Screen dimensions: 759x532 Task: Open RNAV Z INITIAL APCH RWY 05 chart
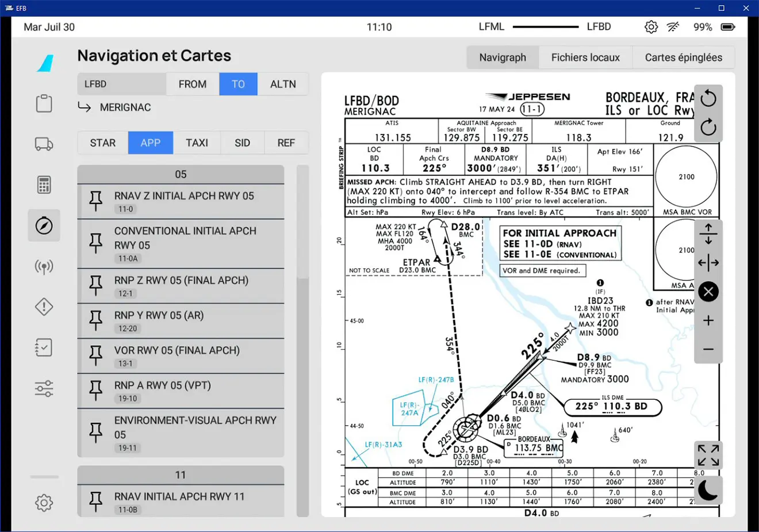click(x=181, y=202)
